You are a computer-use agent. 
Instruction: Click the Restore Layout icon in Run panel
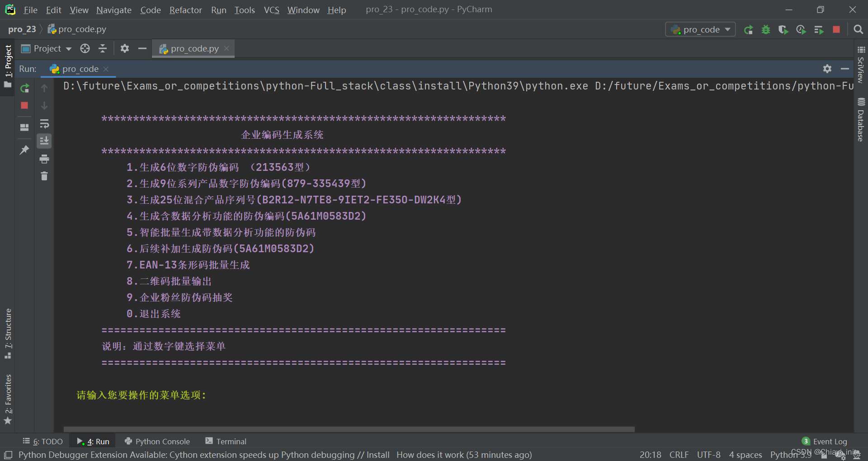tap(25, 127)
